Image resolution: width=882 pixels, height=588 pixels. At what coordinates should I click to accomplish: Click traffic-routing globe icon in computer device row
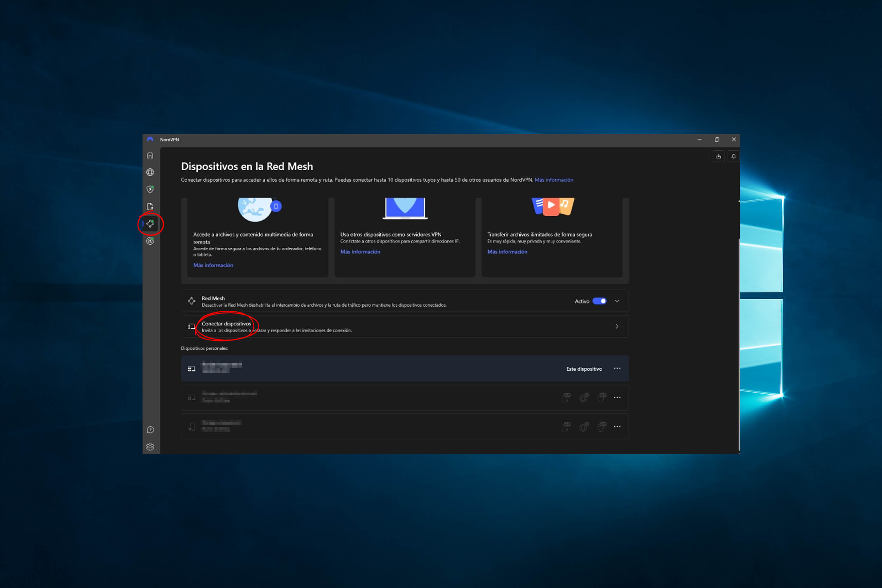click(584, 398)
